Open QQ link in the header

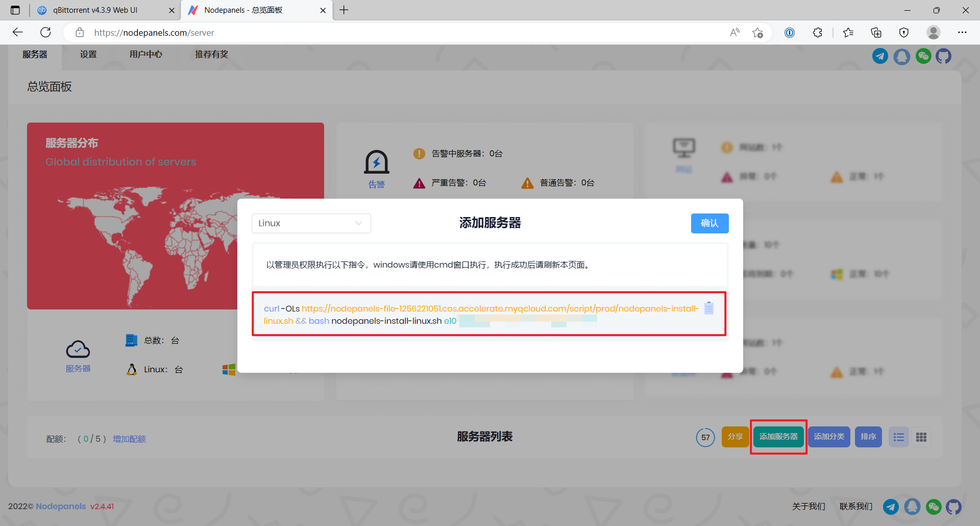point(902,56)
